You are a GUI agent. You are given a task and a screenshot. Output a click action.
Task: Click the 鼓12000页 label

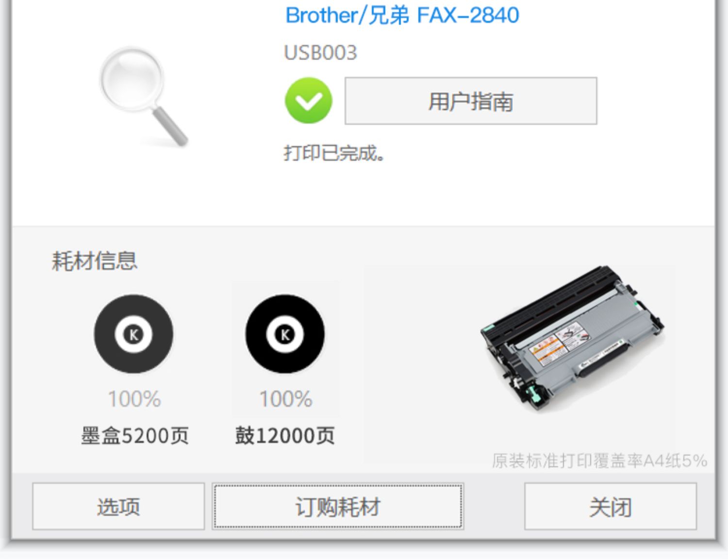[285, 435]
